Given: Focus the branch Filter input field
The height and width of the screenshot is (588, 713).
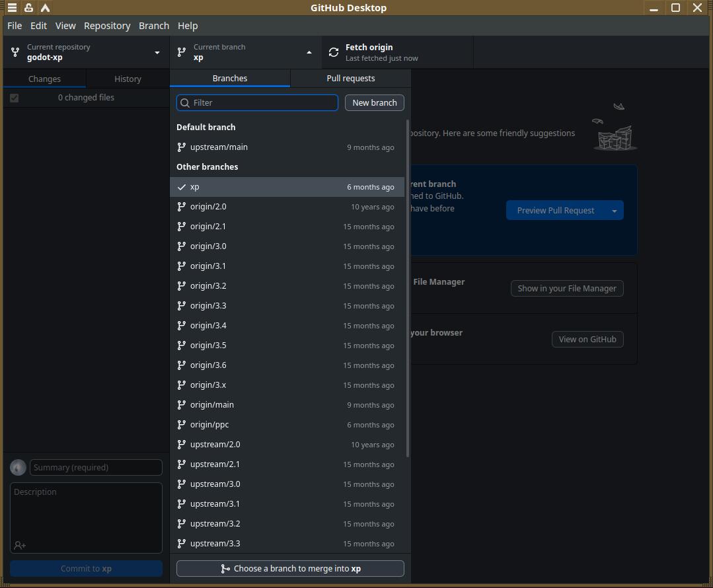Looking at the screenshot, I should [x=257, y=103].
